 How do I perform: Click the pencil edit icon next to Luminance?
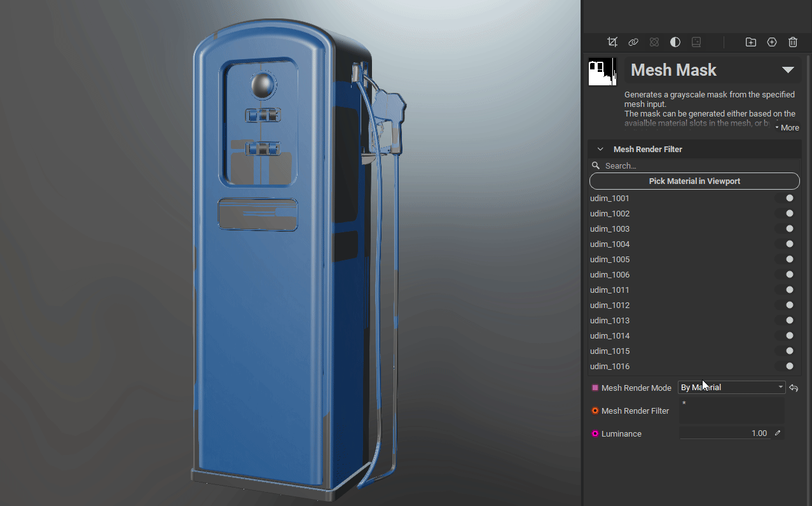[x=777, y=433]
